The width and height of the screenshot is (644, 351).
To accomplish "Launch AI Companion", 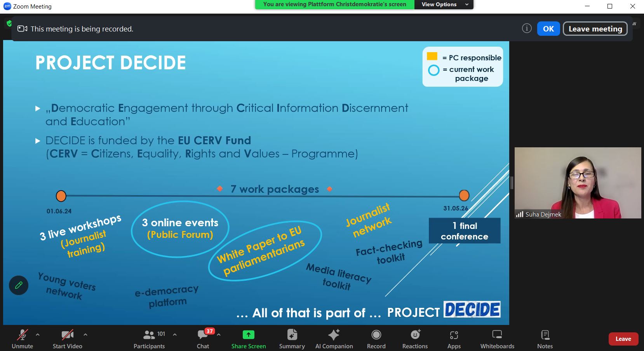I will click(x=334, y=339).
